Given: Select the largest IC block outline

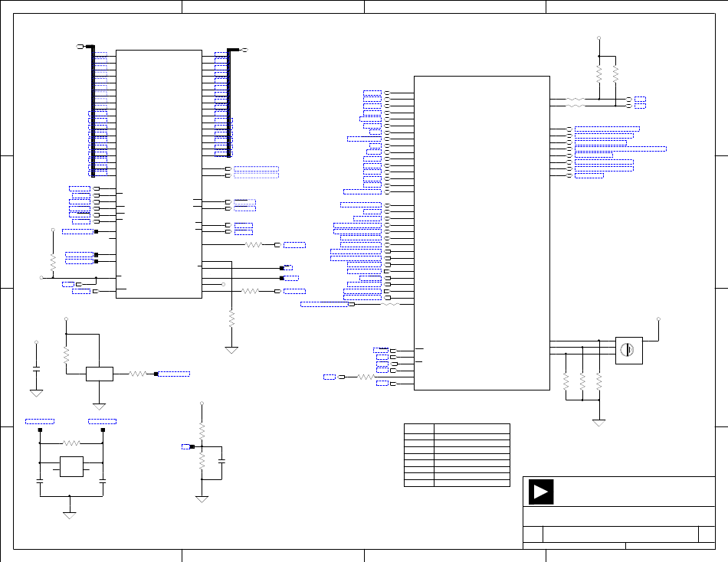Looking at the screenshot, I should pos(482,233).
